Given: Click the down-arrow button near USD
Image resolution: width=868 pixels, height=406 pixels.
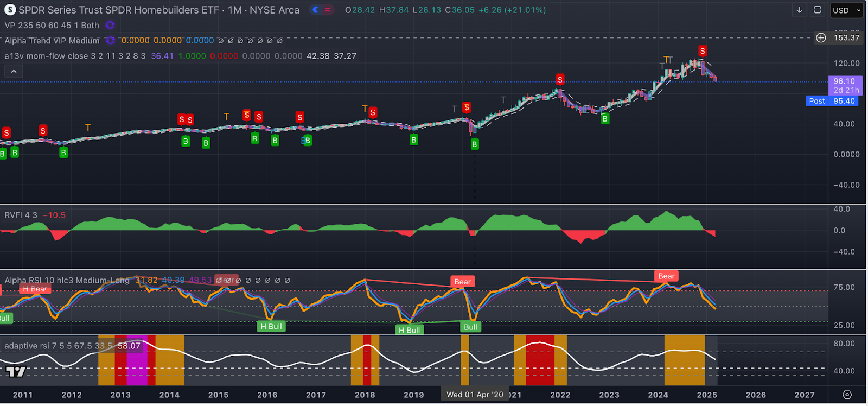Looking at the screenshot, I should (x=800, y=10).
